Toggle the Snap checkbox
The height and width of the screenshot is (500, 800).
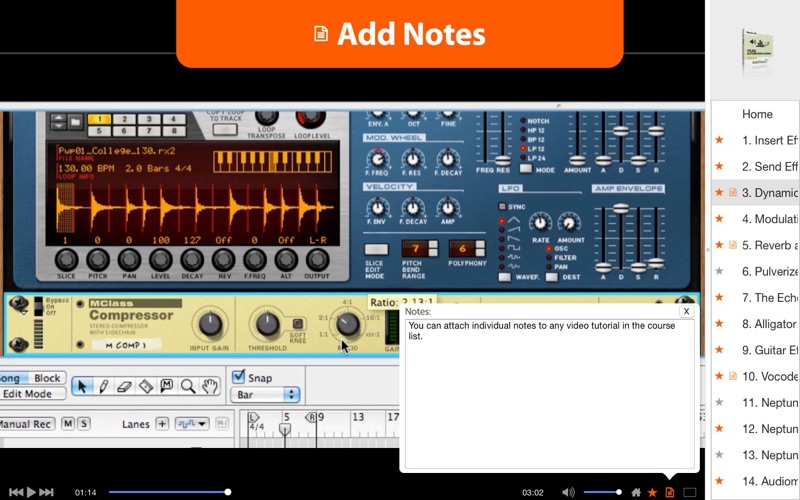point(238,377)
